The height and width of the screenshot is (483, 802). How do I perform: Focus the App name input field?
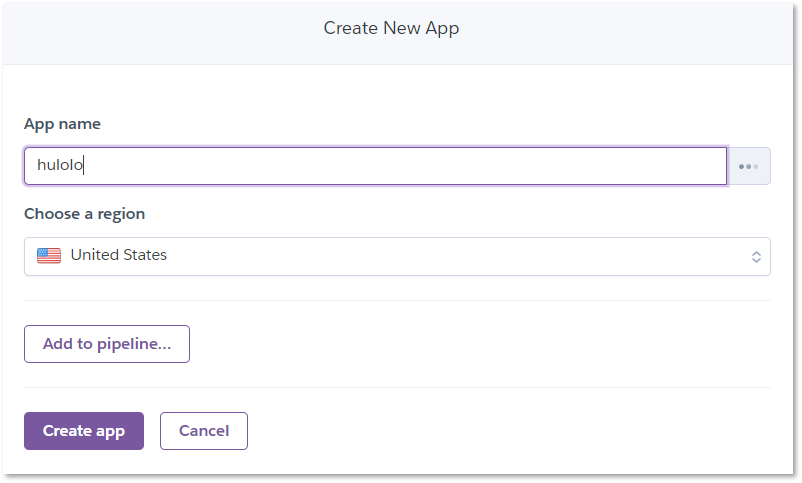(375, 166)
